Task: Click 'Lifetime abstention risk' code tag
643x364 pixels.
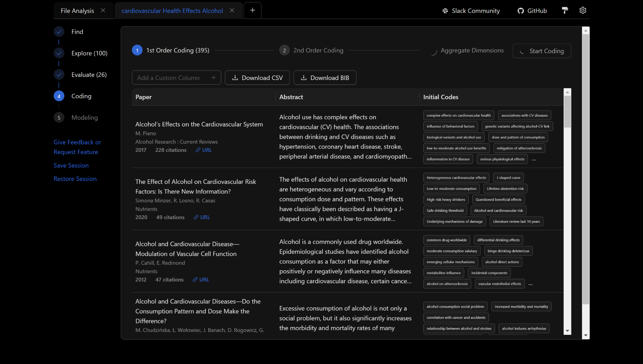Action: tap(505, 189)
